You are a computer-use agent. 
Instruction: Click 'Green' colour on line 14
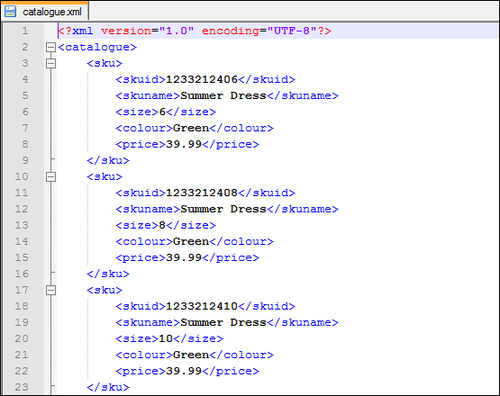191,241
